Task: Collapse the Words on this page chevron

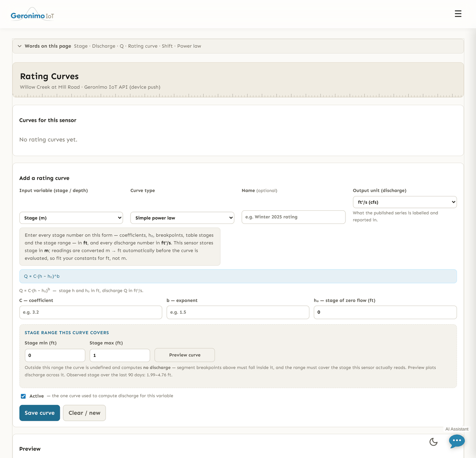Action: click(x=20, y=46)
